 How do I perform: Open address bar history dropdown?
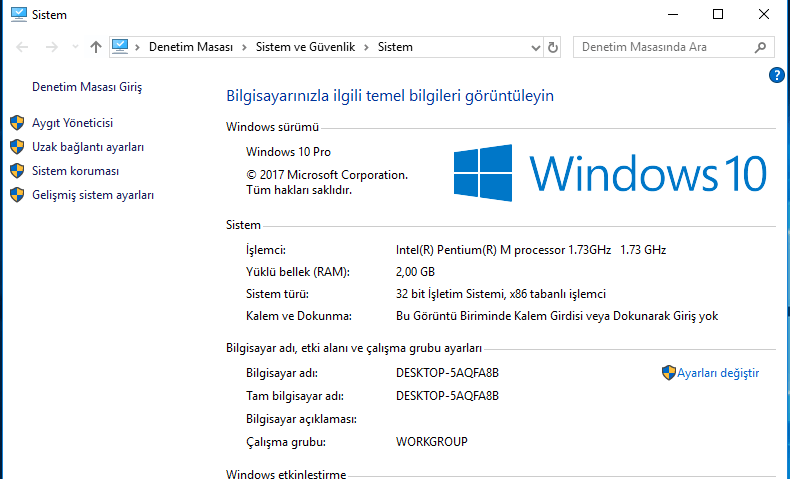[x=536, y=48]
